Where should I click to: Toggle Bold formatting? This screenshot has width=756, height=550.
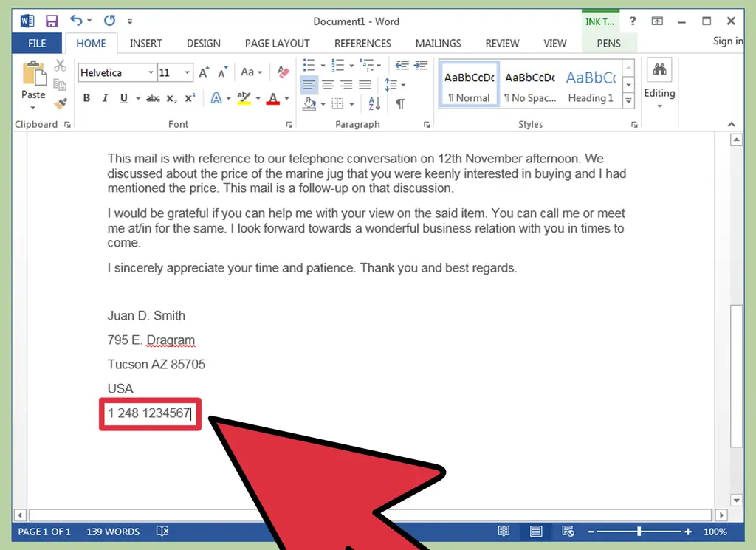86,98
